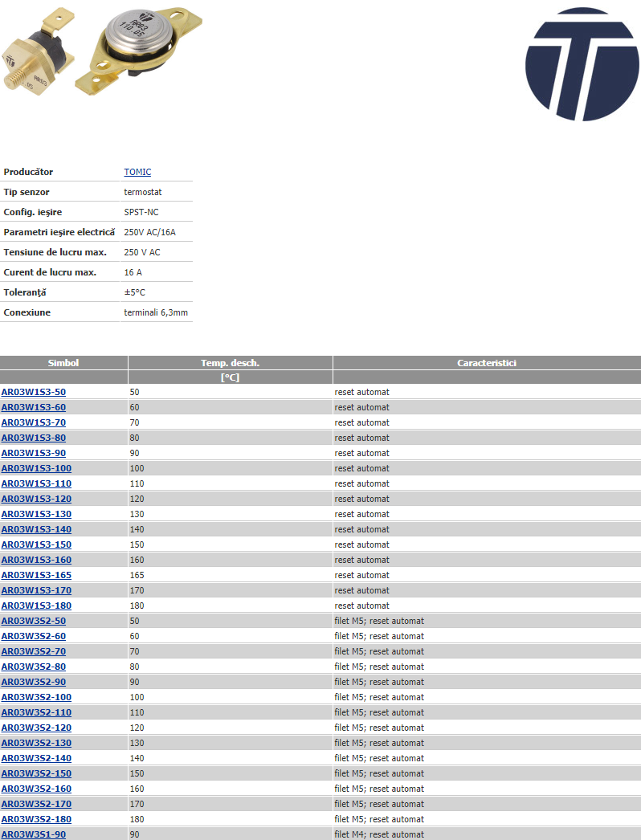The image size is (641, 840).
Task: Open product link AR03W1S3-50
Action: [x=34, y=392]
